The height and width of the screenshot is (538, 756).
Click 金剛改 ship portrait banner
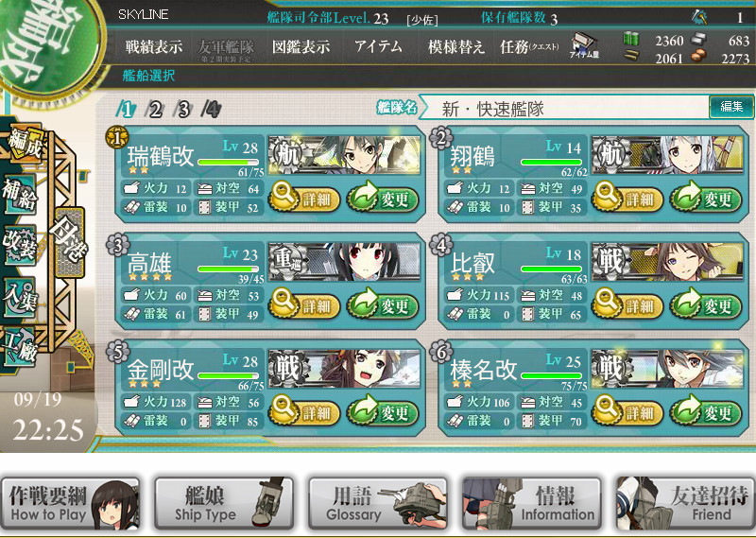click(x=344, y=368)
